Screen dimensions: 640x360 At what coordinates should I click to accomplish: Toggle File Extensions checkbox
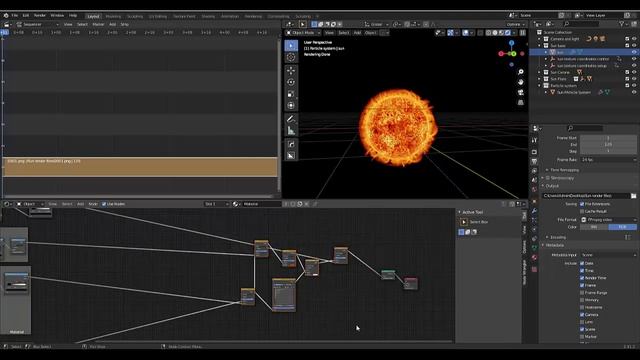pos(582,204)
